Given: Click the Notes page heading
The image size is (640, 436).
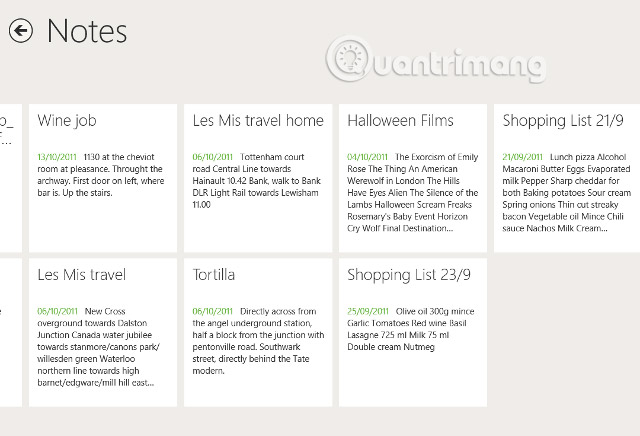Looking at the screenshot, I should pyautogui.click(x=87, y=31).
